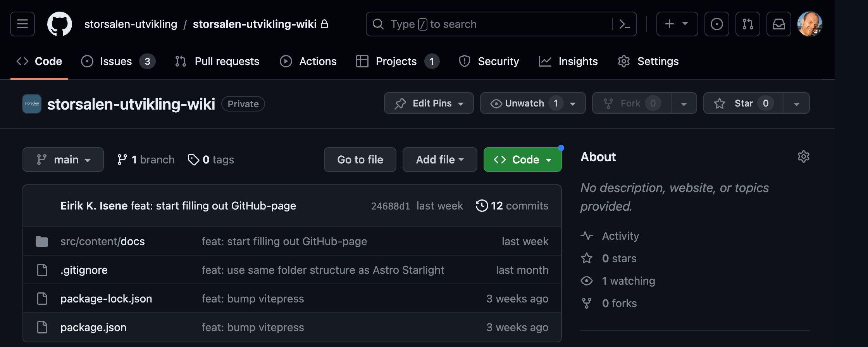This screenshot has width=868, height=347.
Task: Open the command palette icon in search bar
Action: (624, 24)
